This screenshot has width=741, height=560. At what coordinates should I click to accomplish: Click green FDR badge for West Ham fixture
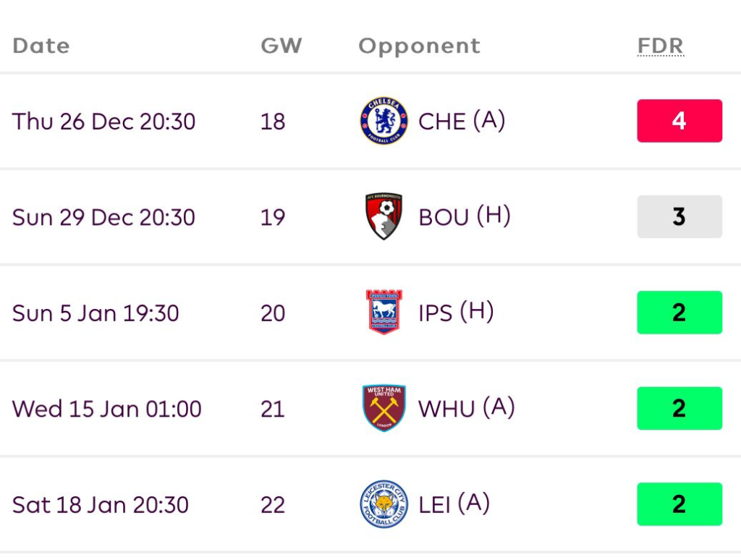click(679, 408)
